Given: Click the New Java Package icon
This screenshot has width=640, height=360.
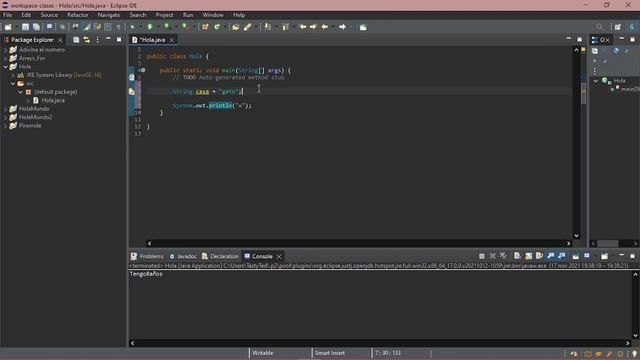Looking at the screenshot, I should [x=205, y=27].
